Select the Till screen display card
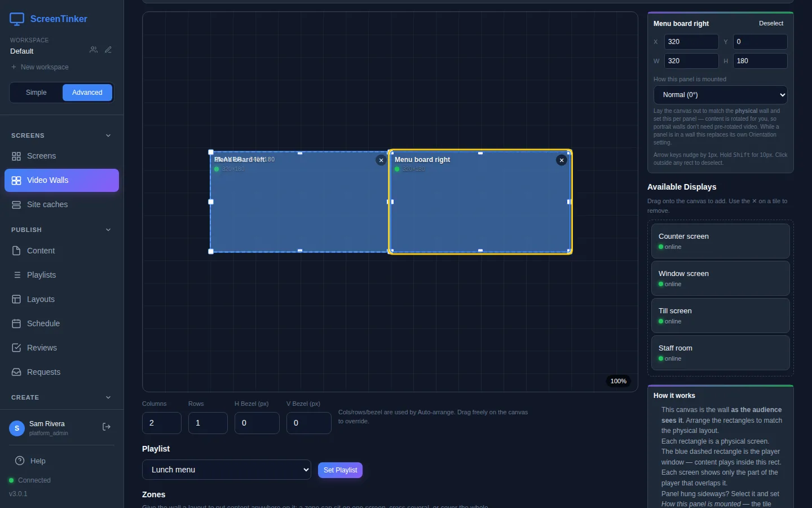 [x=721, y=316]
